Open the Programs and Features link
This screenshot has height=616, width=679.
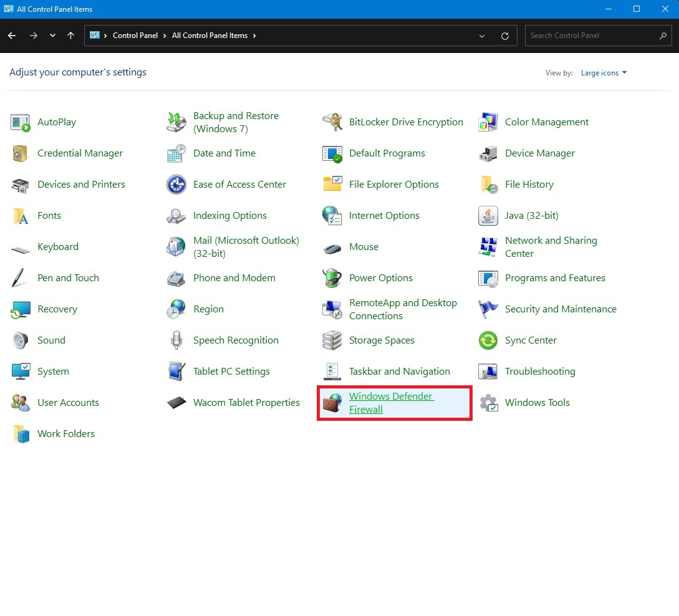pyautogui.click(x=555, y=278)
